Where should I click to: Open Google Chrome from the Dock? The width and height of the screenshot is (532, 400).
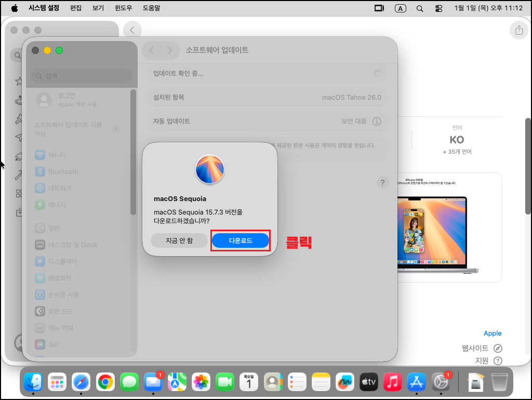105,382
